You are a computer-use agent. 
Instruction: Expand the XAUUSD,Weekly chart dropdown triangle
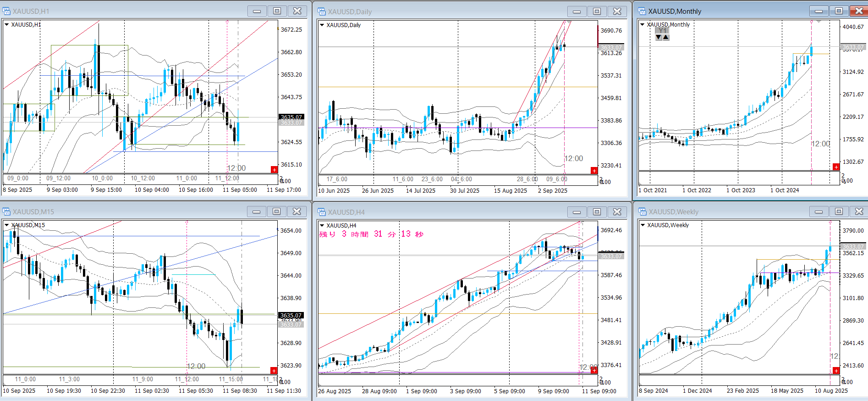(x=643, y=225)
